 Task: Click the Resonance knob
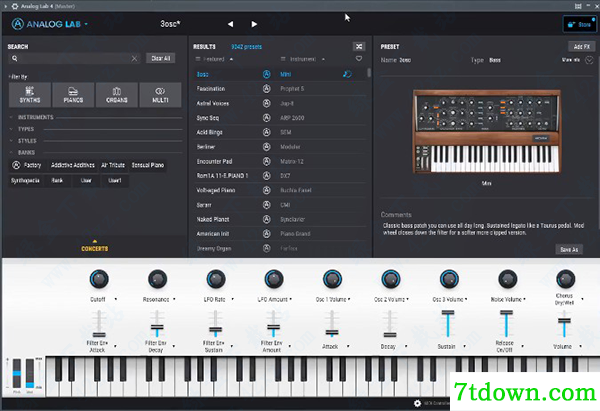(157, 279)
